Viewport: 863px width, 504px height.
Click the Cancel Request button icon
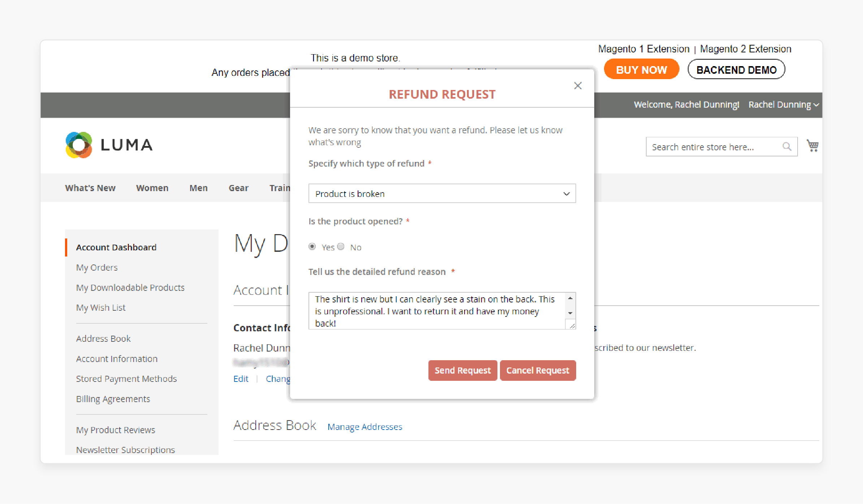pyautogui.click(x=538, y=370)
